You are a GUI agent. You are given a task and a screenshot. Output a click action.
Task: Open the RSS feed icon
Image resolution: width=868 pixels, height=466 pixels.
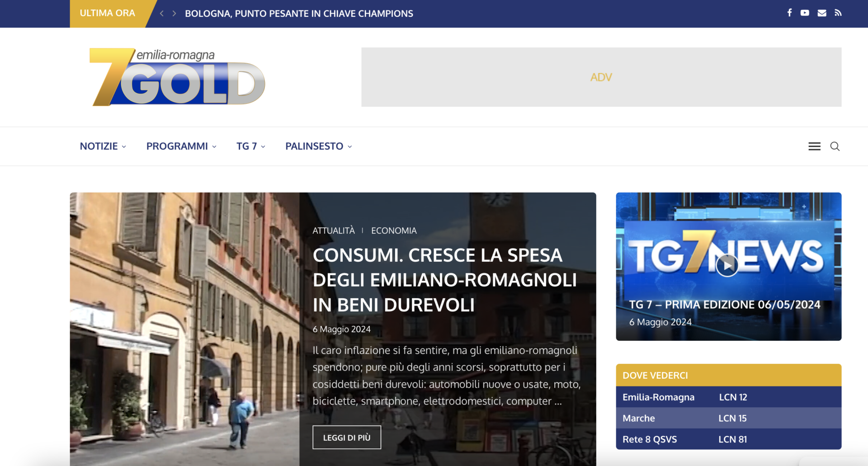(x=838, y=13)
